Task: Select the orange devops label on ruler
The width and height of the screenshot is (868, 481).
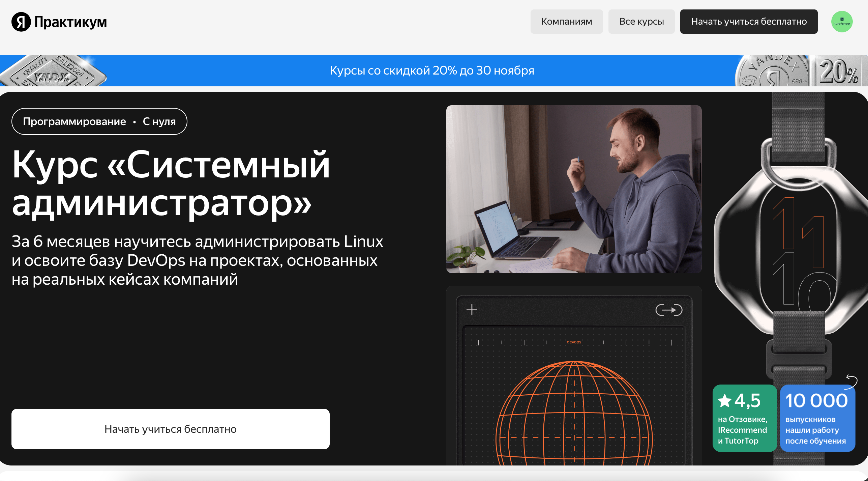Action: coord(574,342)
